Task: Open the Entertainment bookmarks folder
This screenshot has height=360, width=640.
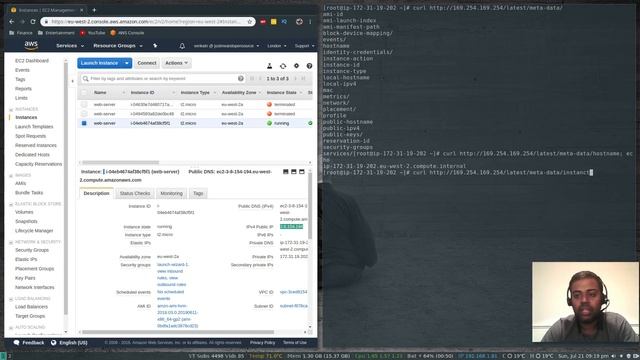Action: 56,33
